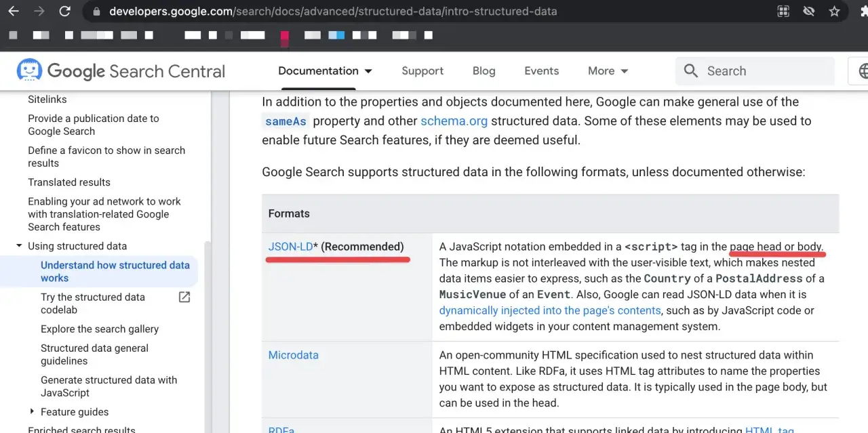Follow the JSON-LD format link
The image size is (868, 433).
(290, 247)
